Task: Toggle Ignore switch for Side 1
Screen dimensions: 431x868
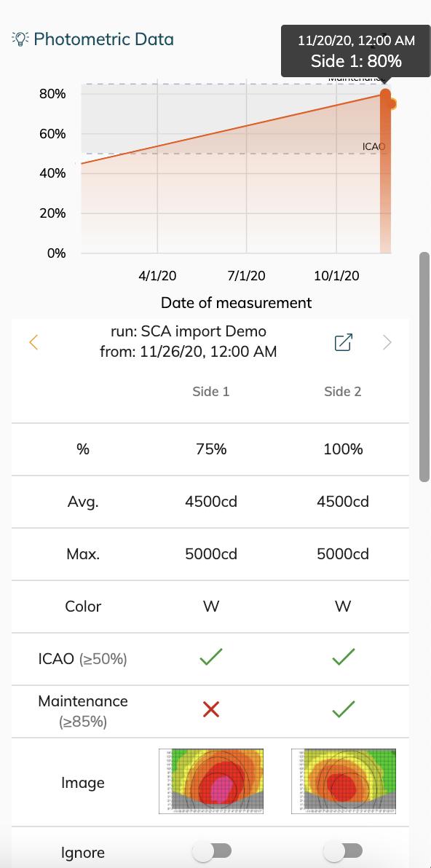Action: coord(211,851)
